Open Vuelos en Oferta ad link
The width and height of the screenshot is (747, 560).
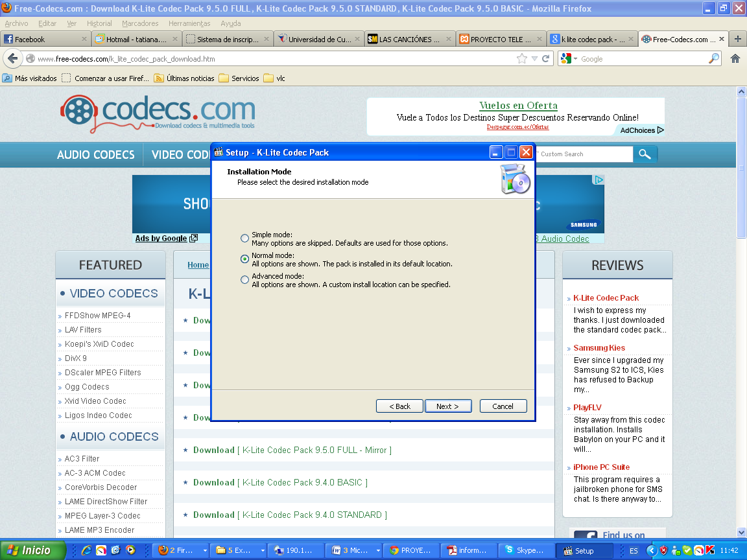click(x=518, y=105)
